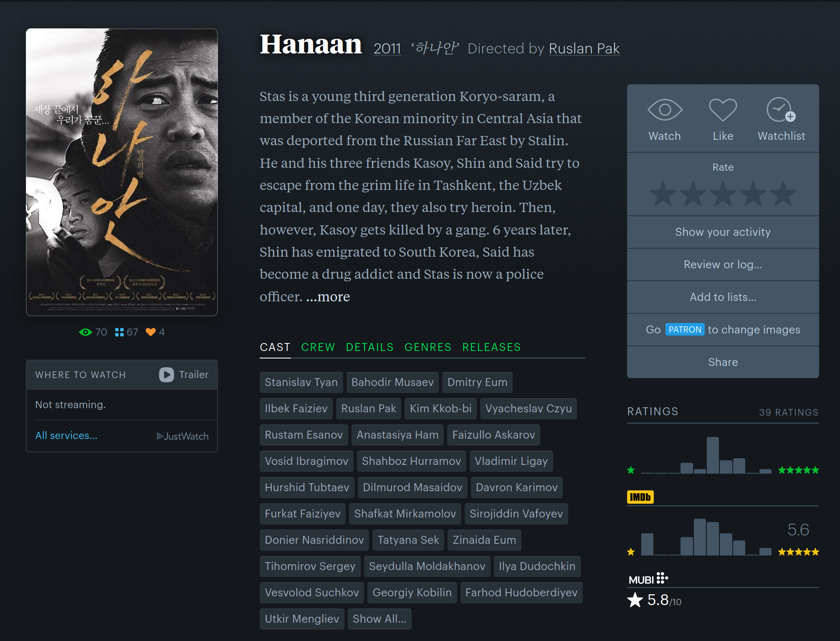The height and width of the screenshot is (641, 840).
Task: Open cast member Vosid Ibragimov
Action: tap(306, 461)
